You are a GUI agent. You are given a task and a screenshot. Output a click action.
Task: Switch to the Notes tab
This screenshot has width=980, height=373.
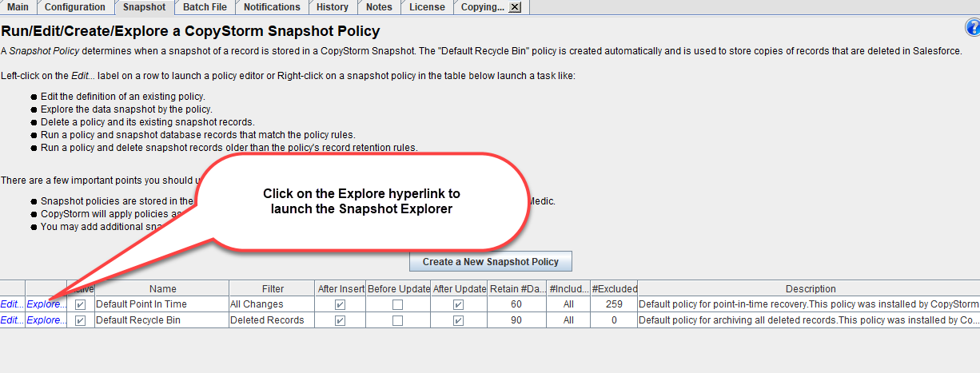click(x=379, y=7)
